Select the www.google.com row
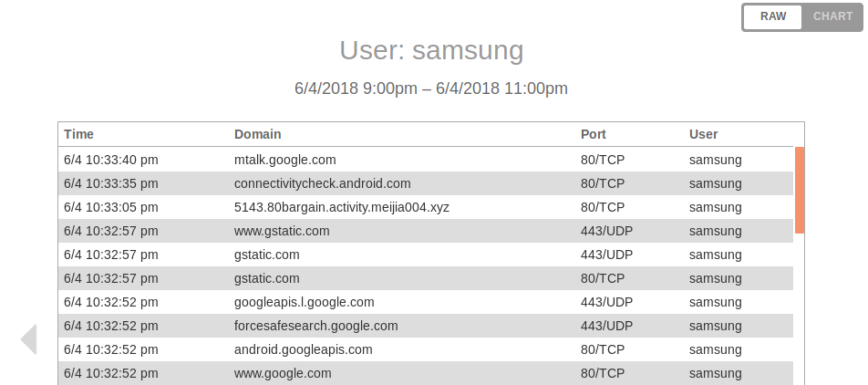This screenshot has width=868, height=385. [x=283, y=373]
